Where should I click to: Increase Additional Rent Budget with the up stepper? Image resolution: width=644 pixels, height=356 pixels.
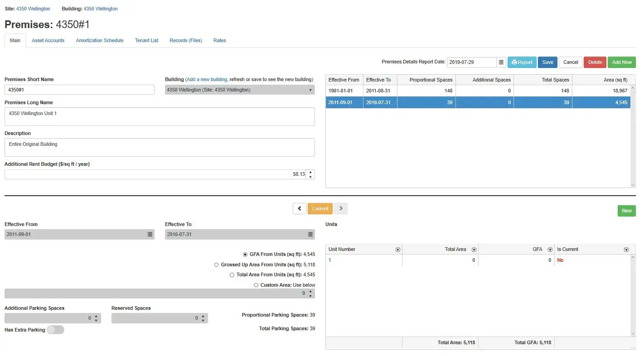[x=310, y=172]
